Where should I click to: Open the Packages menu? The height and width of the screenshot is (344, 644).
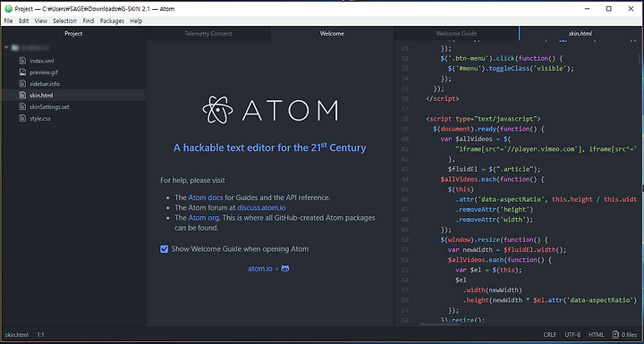pos(112,21)
